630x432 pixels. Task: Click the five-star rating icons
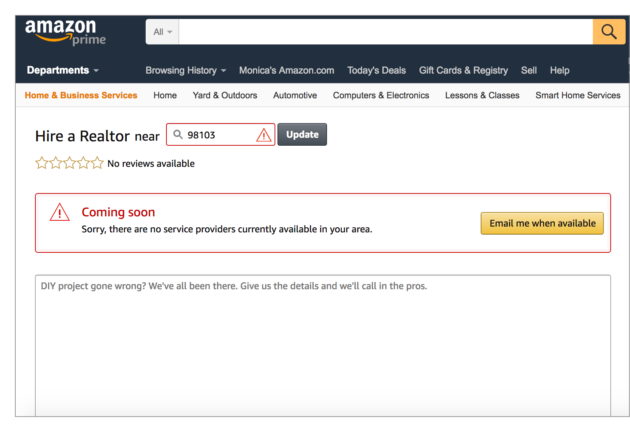(70, 163)
